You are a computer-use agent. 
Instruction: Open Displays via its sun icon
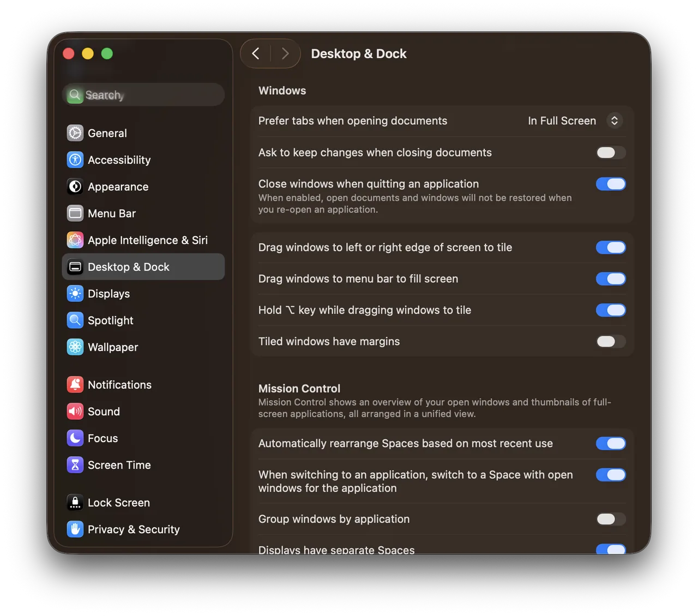(x=75, y=293)
